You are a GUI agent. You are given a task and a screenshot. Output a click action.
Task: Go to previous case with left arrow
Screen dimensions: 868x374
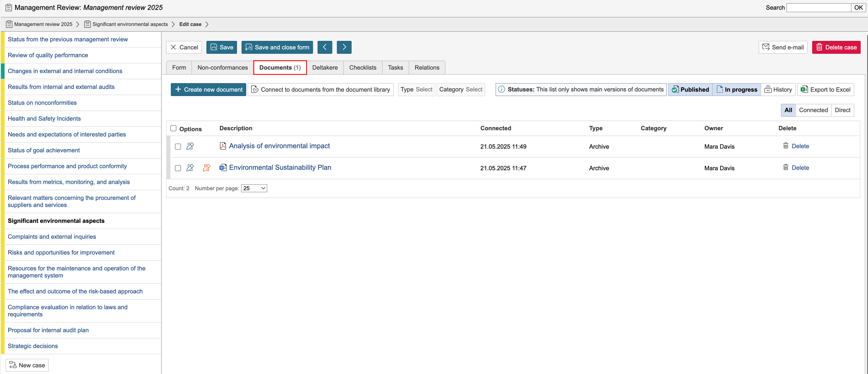(x=324, y=47)
